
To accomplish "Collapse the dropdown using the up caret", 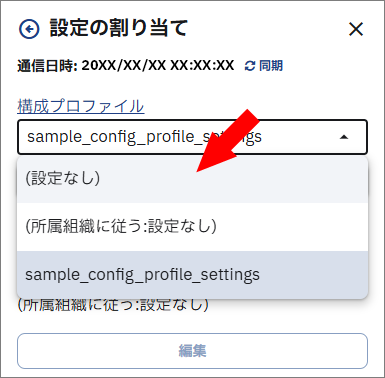I will (344, 137).
